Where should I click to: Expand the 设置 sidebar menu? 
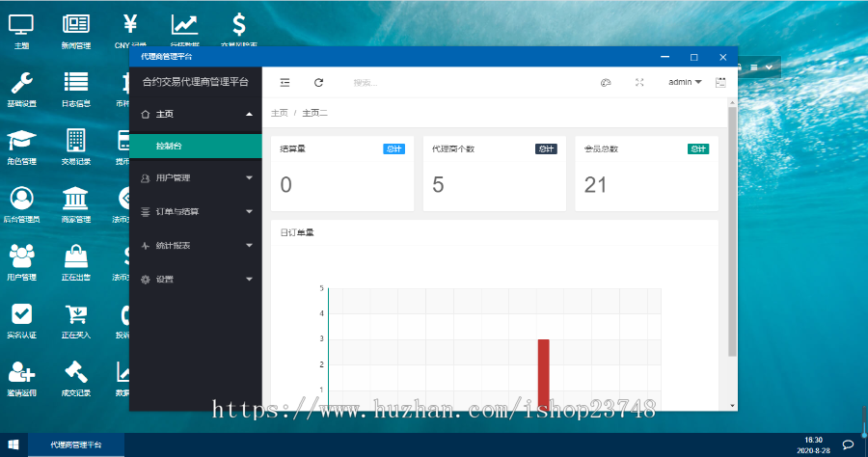click(x=196, y=280)
